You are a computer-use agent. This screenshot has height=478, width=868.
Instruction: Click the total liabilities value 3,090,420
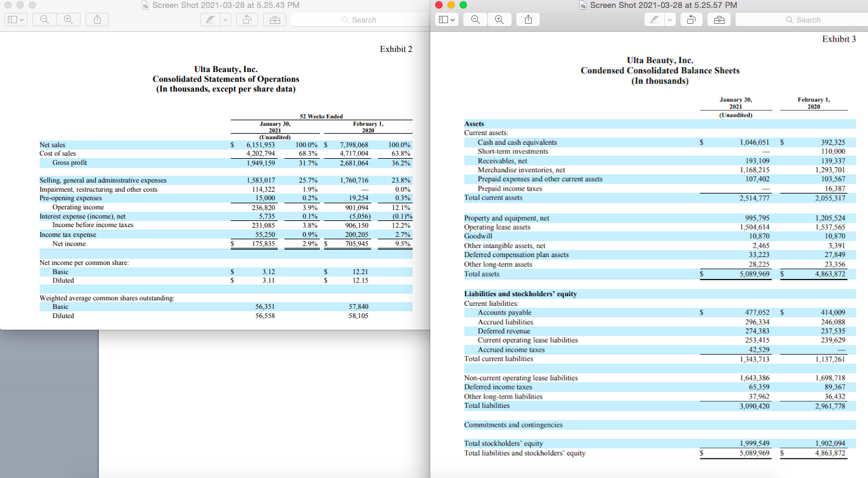(754, 405)
